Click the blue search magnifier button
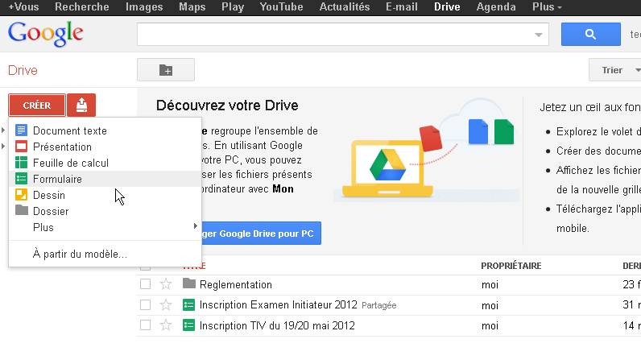641x364 pixels. click(591, 34)
